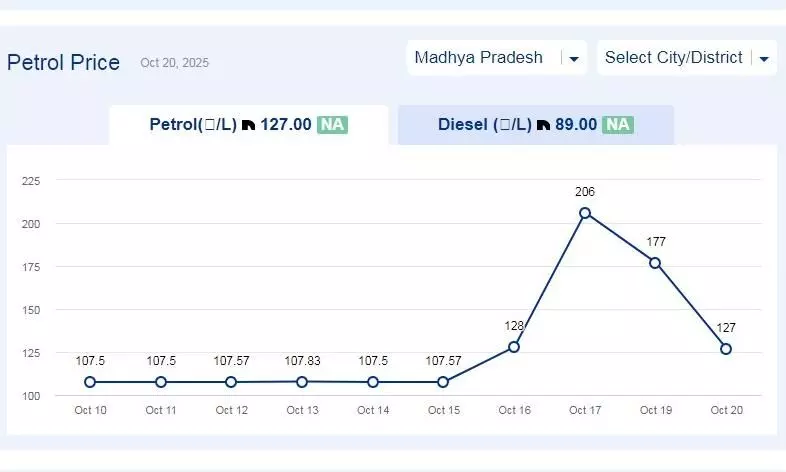Click the arrow beside Select City/District
786x472 pixels.
click(x=765, y=59)
